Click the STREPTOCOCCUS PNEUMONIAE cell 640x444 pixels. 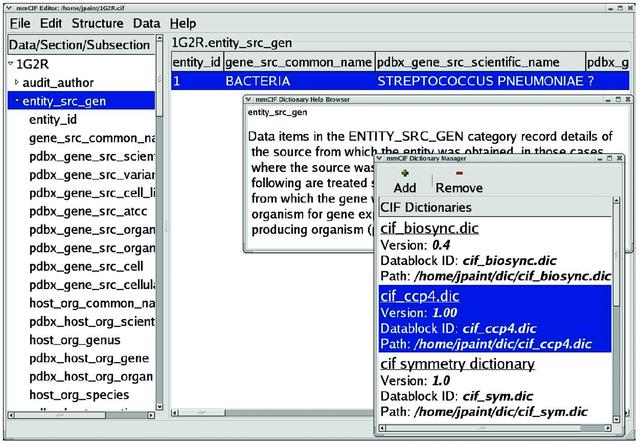click(x=480, y=81)
